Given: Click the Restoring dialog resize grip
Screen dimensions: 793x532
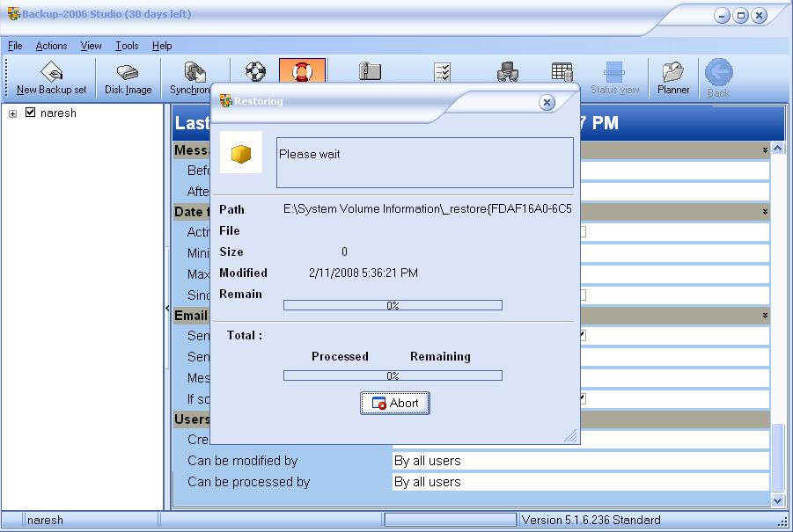Looking at the screenshot, I should coord(571,436).
